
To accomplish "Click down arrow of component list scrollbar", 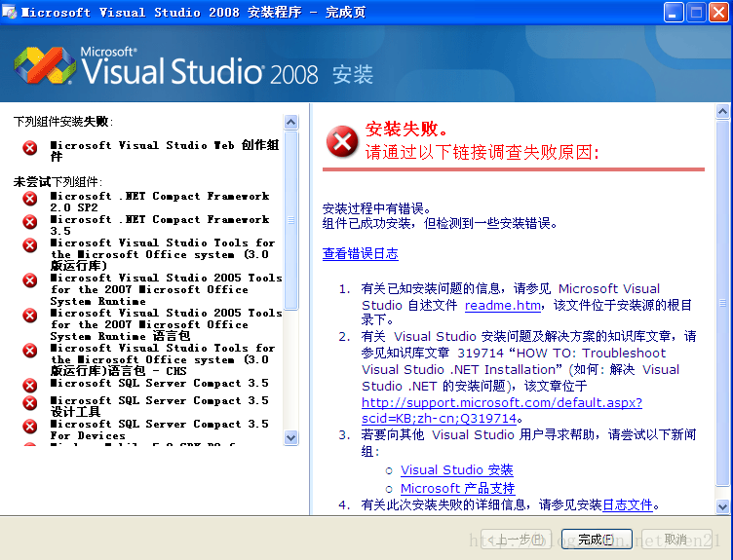I will [x=290, y=438].
